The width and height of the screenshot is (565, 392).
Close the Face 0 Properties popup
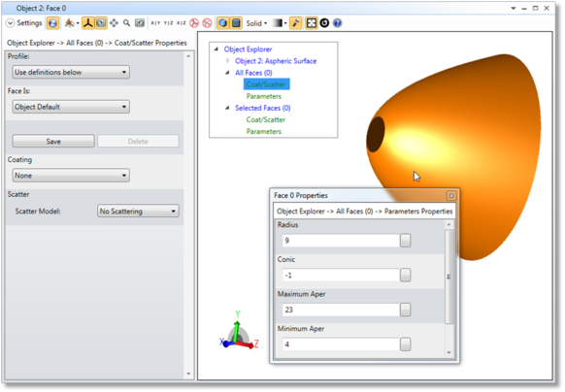coord(451,196)
